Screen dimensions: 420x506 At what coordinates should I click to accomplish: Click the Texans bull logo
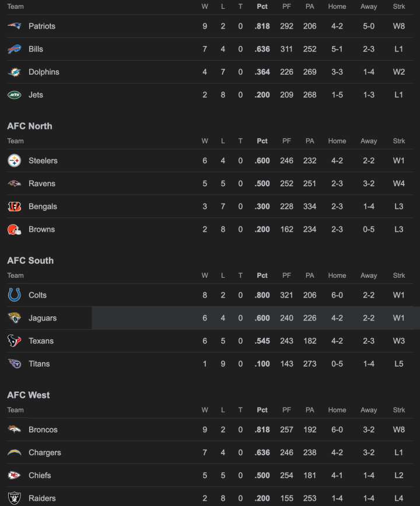point(15,341)
